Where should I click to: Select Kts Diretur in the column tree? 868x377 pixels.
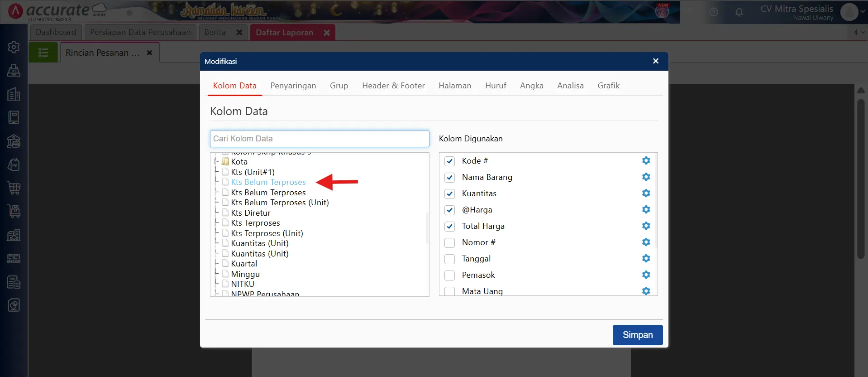tap(251, 213)
